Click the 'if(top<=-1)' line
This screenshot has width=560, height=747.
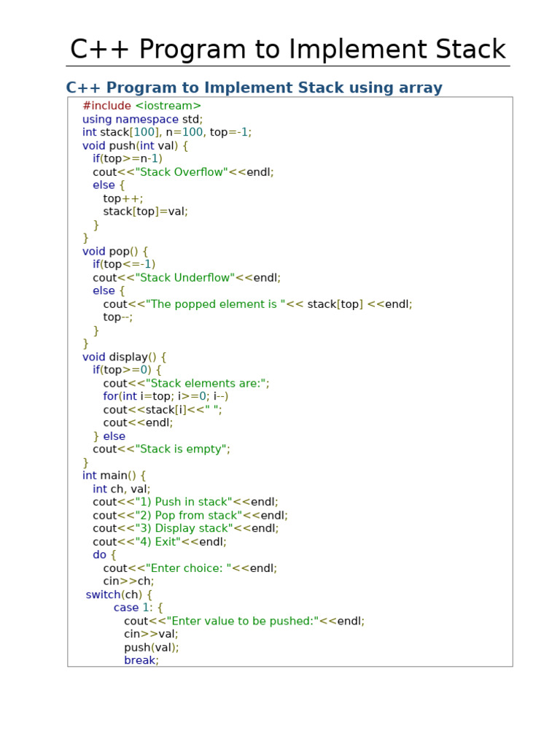tap(124, 264)
